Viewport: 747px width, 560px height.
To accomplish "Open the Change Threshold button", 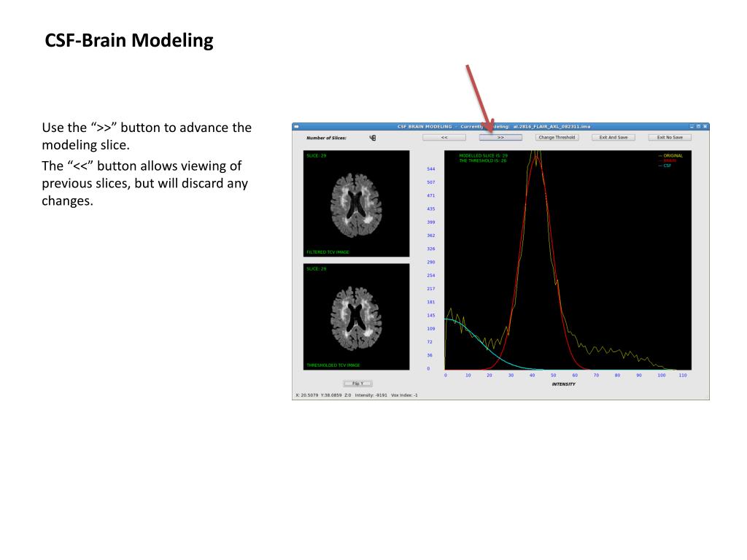I will tap(557, 137).
